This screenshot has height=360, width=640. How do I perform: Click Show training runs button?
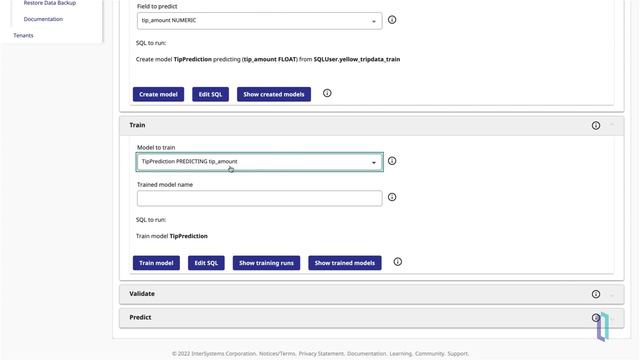click(267, 263)
